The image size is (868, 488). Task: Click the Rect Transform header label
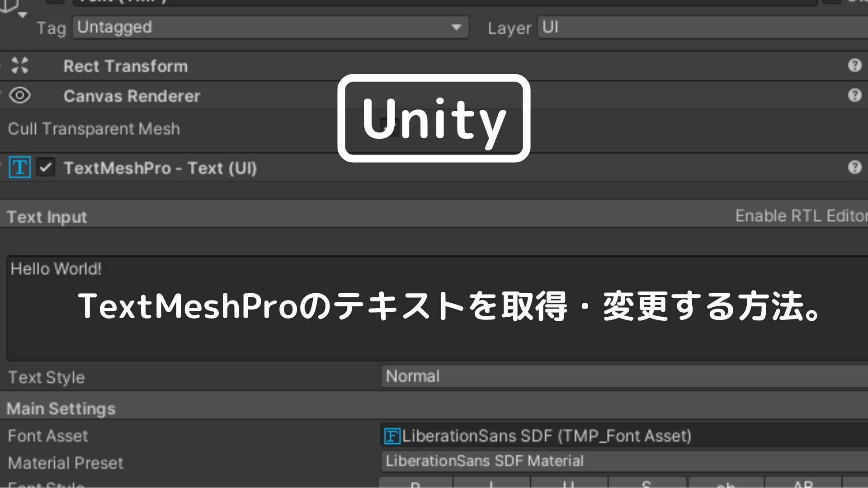125,66
